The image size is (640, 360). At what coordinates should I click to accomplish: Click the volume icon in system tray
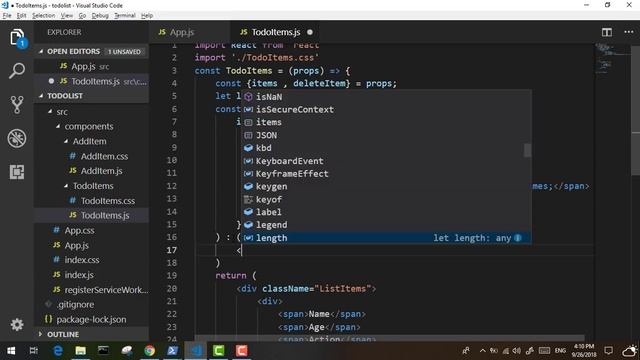517,351
